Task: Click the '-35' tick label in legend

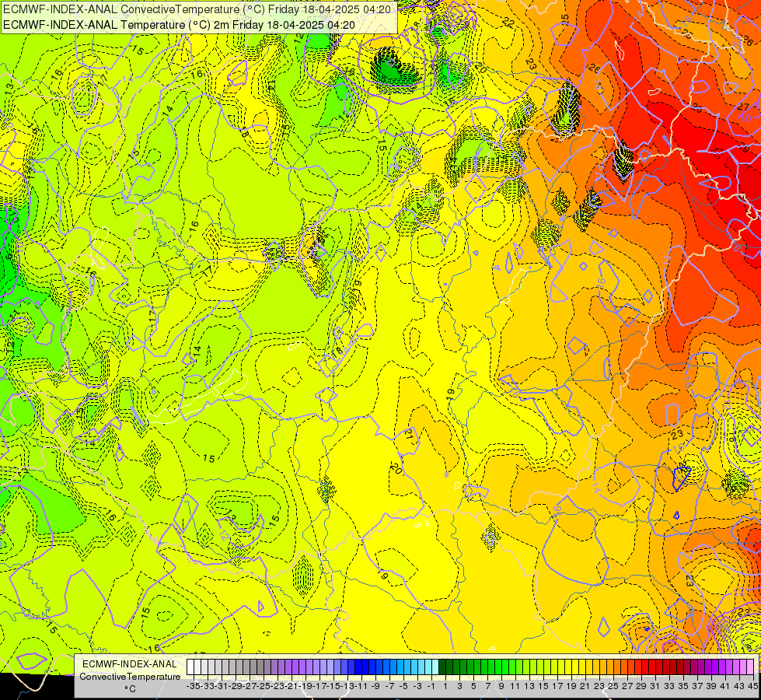Action: click(193, 686)
